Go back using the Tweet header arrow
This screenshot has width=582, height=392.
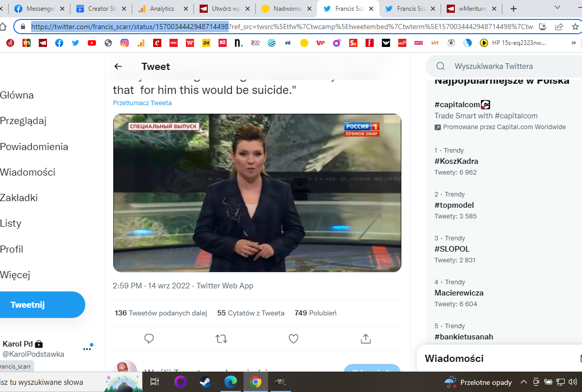pos(118,66)
